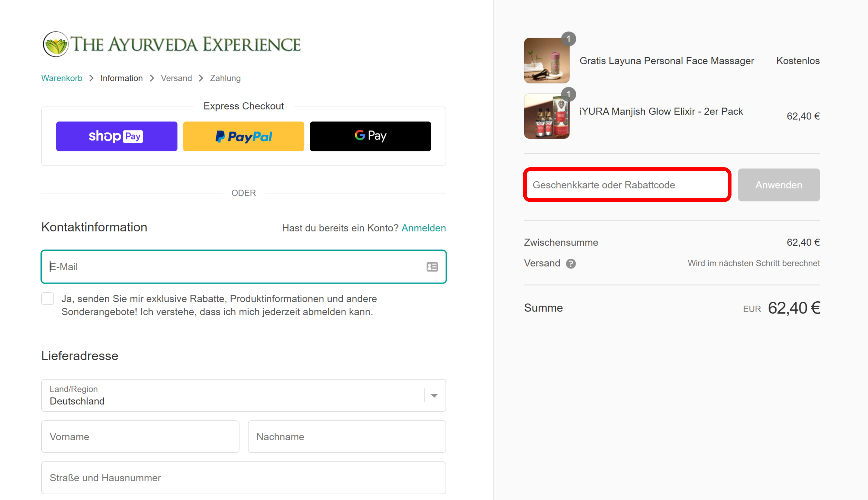Select Google Pay express checkout
Image resolution: width=868 pixels, height=500 pixels.
click(370, 136)
